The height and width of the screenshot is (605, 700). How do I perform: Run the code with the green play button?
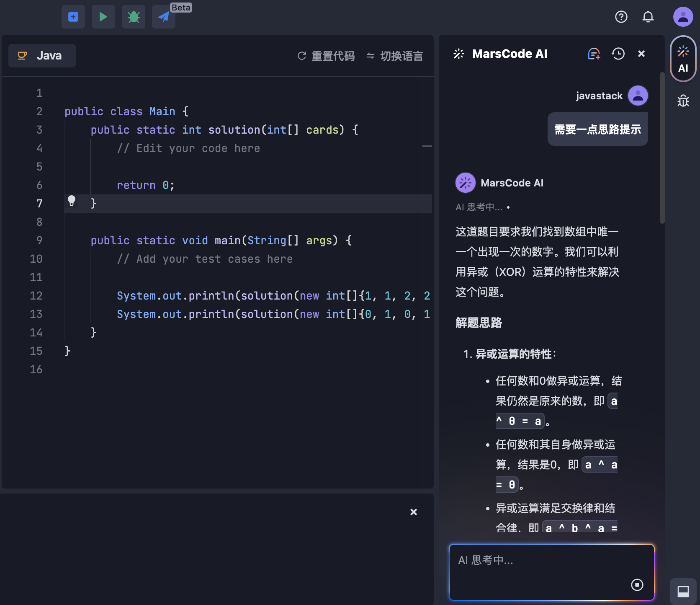point(103,17)
